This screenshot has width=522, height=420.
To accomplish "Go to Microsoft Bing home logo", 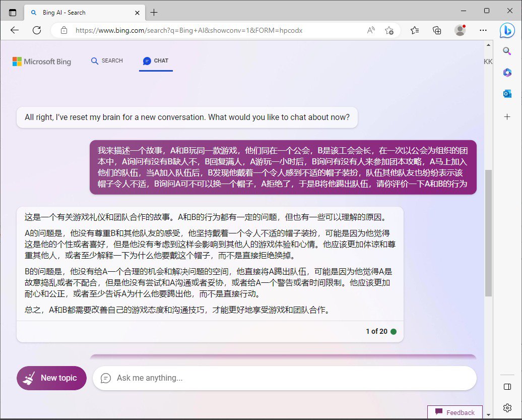I will (x=42, y=62).
